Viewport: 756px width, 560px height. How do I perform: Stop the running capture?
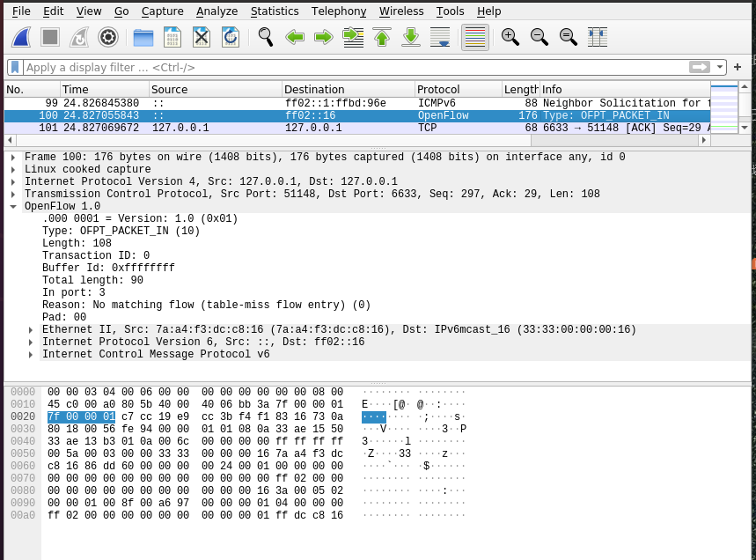pyautogui.click(x=50, y=37)
